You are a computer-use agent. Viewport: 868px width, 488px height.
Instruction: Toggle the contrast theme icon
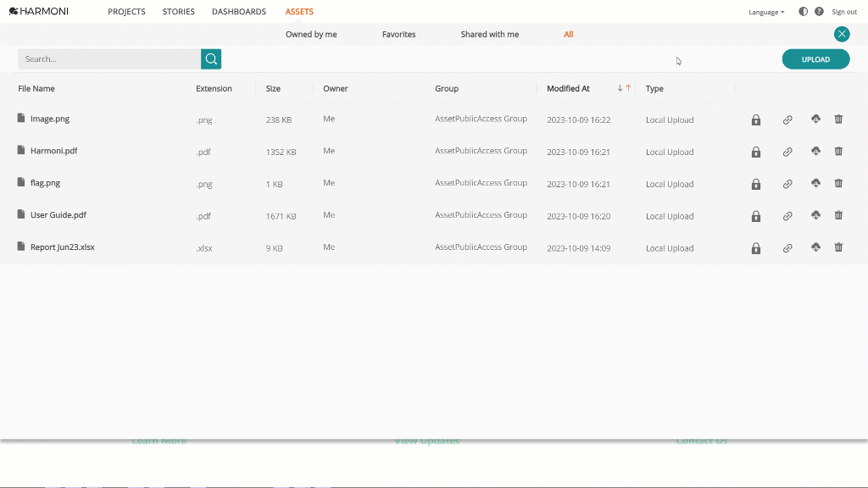tap(803, 12)
